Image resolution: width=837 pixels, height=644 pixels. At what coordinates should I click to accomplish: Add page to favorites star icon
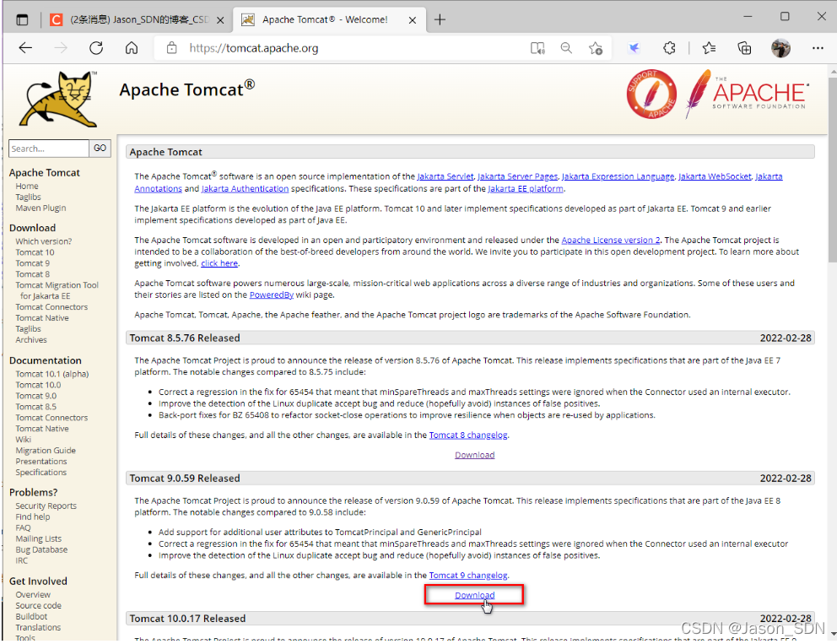point(596,49)
